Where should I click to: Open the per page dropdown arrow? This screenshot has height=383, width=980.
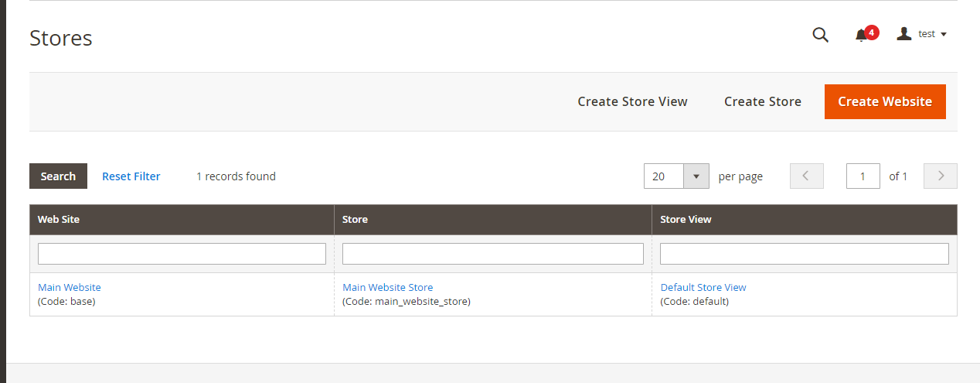pyautogui.click(x=696, y=176)
